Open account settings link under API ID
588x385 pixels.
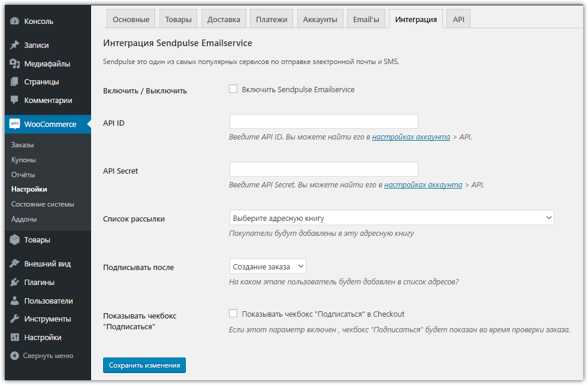tap(411, 137)
